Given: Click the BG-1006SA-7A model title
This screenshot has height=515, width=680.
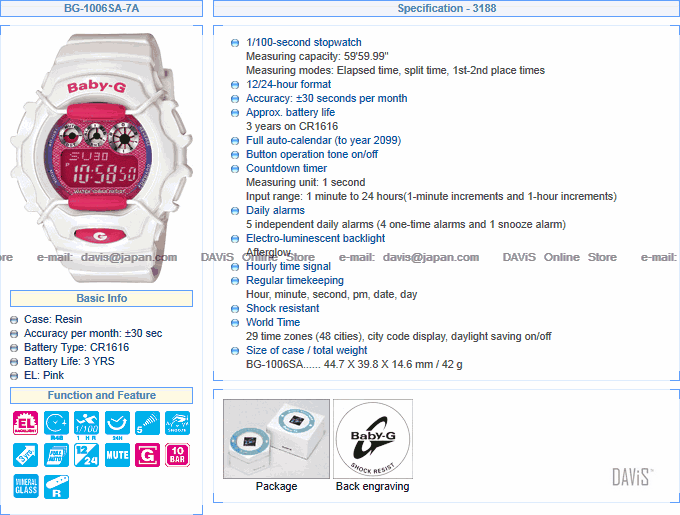Looking at the screenshot, I should (x=101, y=8).
